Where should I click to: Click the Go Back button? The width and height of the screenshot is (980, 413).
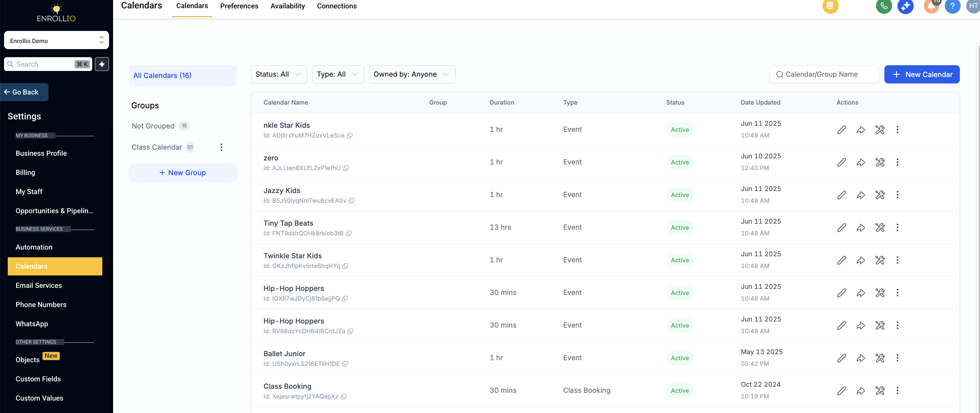point(24,92)
